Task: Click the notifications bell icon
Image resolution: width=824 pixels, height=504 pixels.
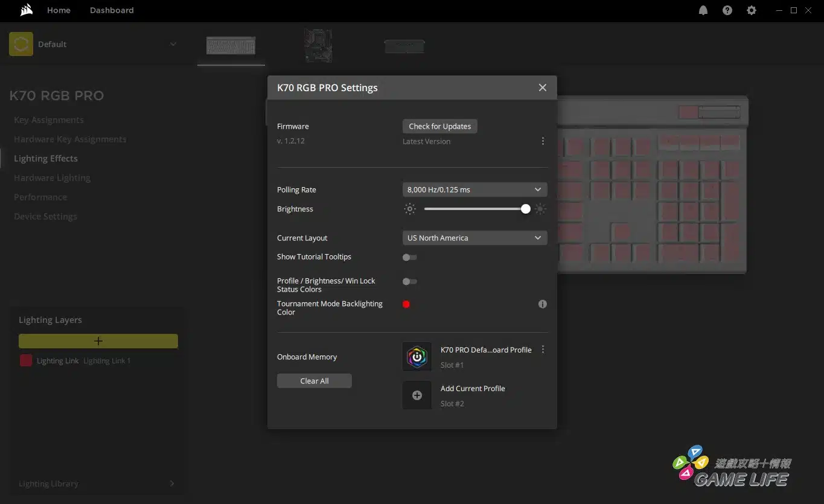Action: 703,10
